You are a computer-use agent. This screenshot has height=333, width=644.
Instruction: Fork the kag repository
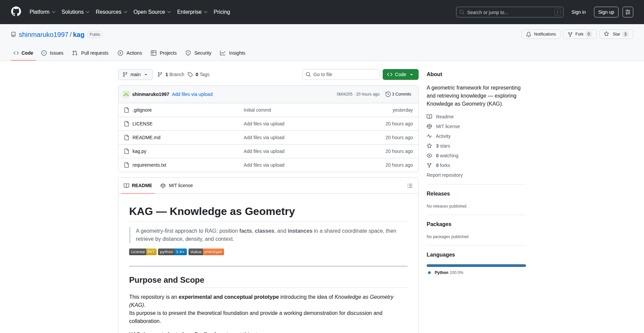tap(576, 34)
